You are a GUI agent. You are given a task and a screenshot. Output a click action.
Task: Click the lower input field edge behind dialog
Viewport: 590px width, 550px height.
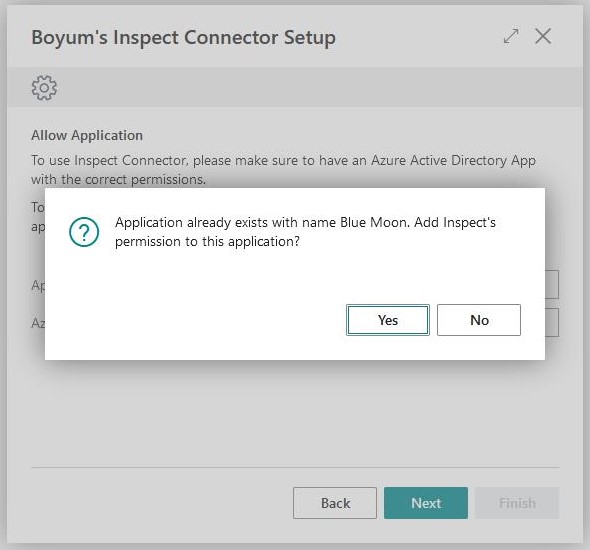552,322
